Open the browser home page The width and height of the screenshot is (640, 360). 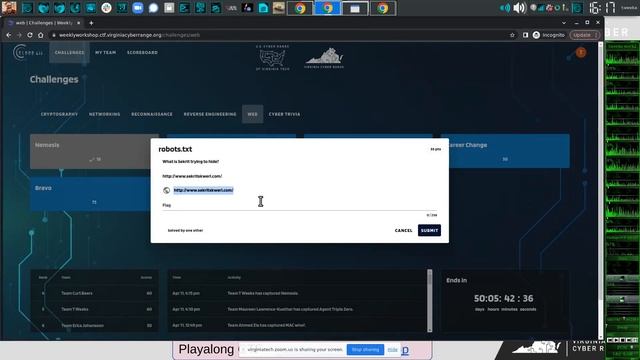[40, 35]
